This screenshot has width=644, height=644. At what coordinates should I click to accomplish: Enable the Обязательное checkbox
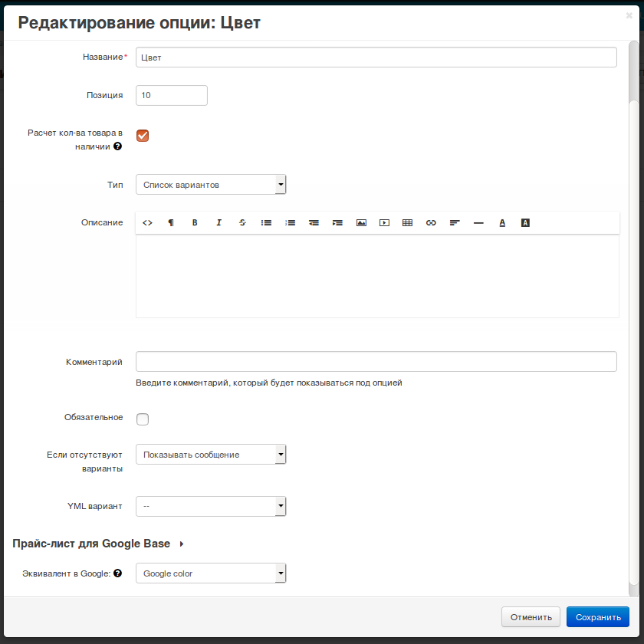(143, 419)
